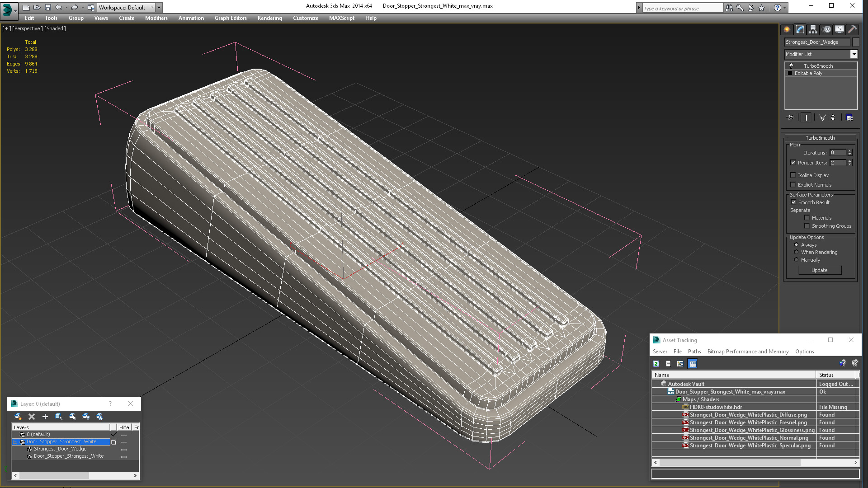Toggle Render Iters checkbox
The image size is (868, 488).
[793, 163]
